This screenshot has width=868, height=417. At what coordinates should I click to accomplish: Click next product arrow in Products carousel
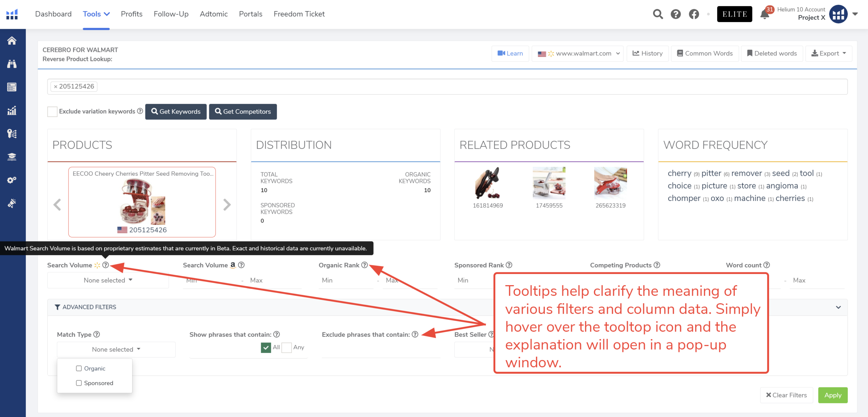click(227, 205)
